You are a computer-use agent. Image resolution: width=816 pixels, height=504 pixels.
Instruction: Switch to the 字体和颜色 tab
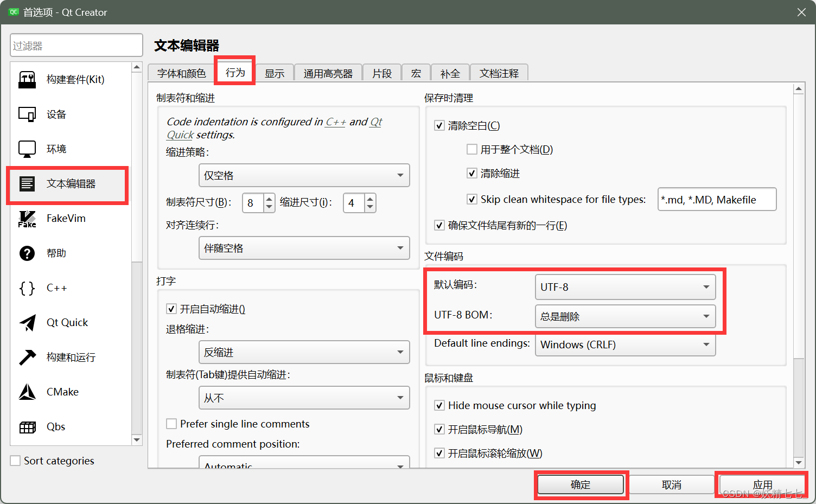182,73
